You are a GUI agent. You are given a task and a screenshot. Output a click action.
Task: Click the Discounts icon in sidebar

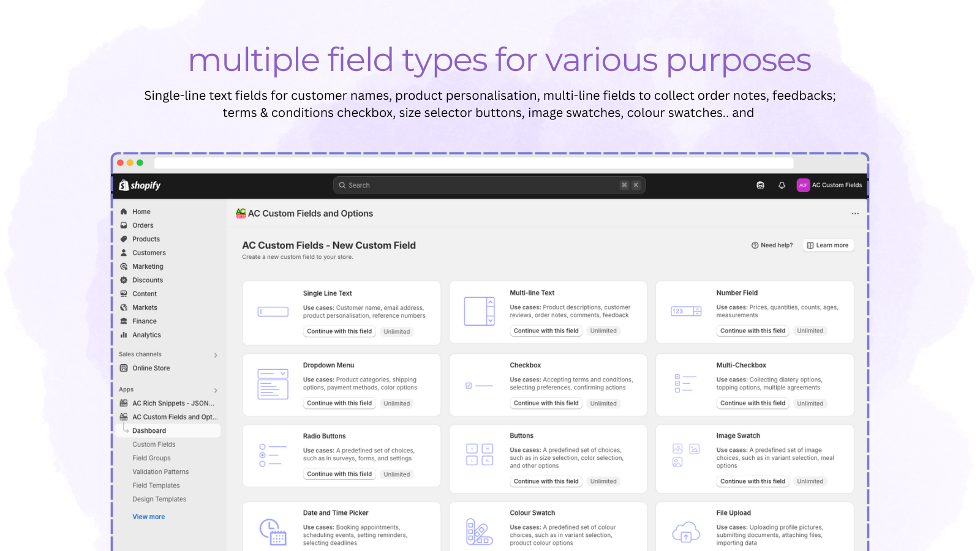click(124, 280)
